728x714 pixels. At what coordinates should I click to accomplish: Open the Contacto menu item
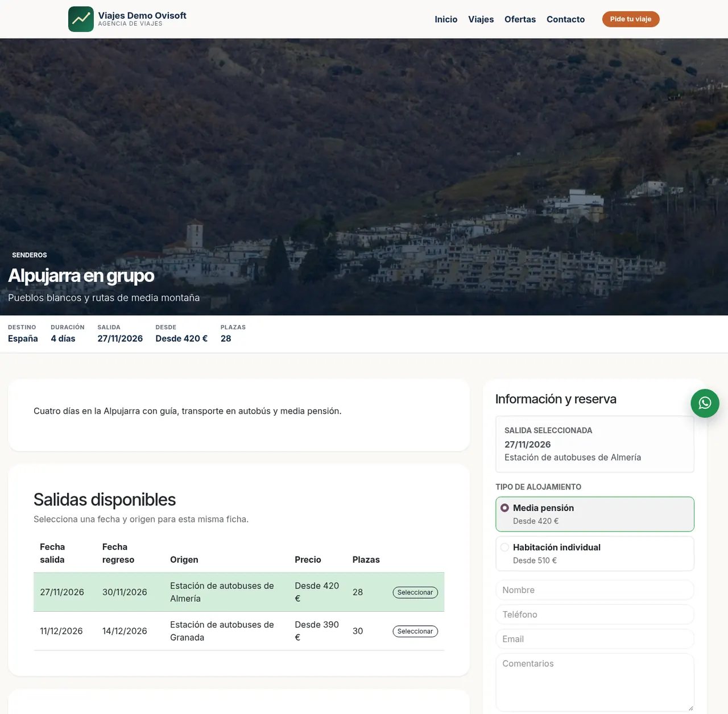566,19
